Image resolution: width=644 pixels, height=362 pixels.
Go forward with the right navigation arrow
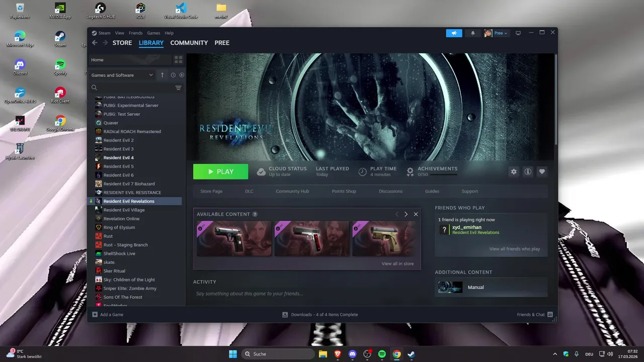[x=105, y=43]
